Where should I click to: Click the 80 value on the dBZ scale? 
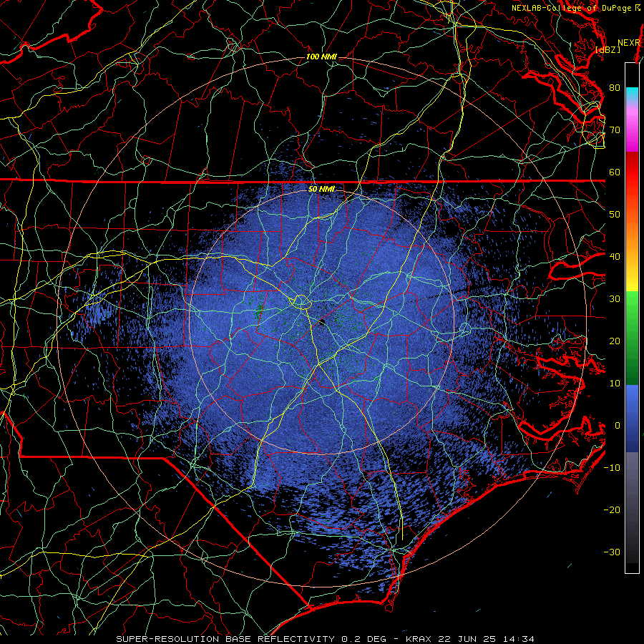615,87
